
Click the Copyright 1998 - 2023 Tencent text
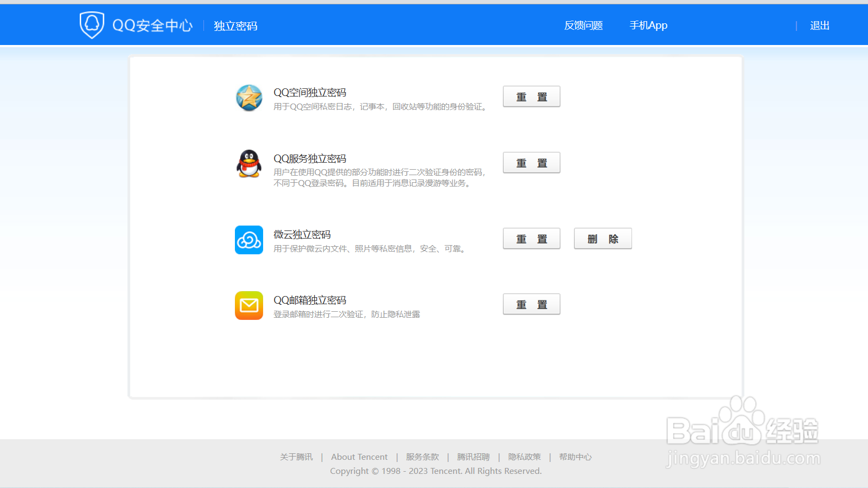click(436, 471)
